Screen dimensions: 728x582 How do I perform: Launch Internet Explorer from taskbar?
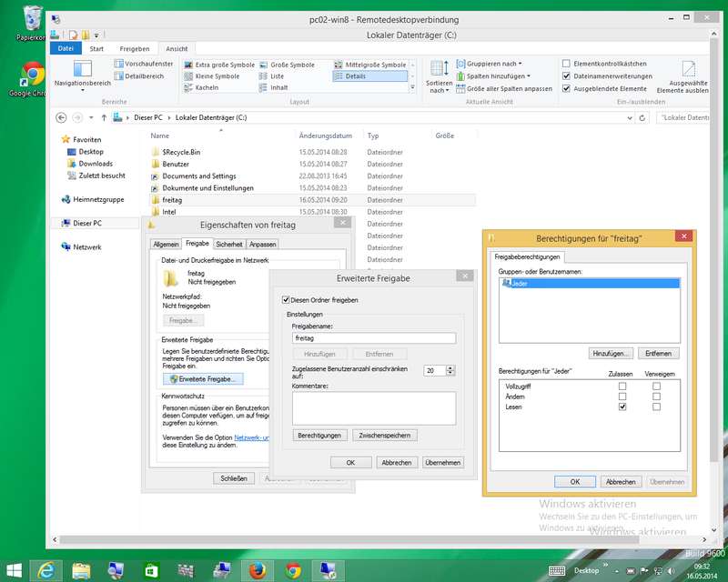[45, 570]
